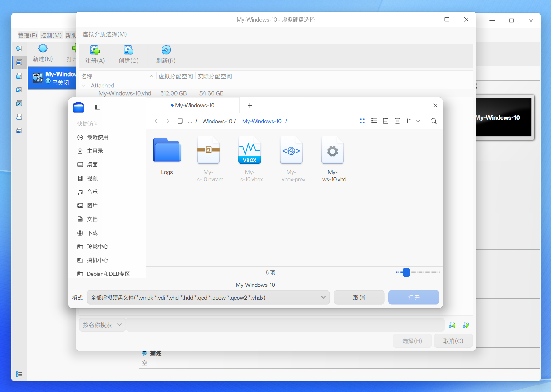Toggle the file dialog sidebar panel icon
551x392 pixels.
point(98,107)
